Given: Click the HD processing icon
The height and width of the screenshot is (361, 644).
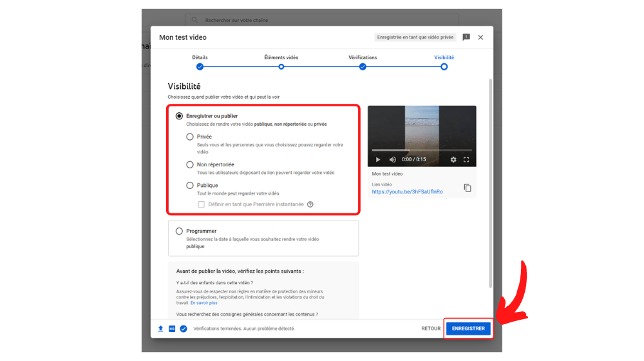Looking at the screenshot, I should coord(172,329).
